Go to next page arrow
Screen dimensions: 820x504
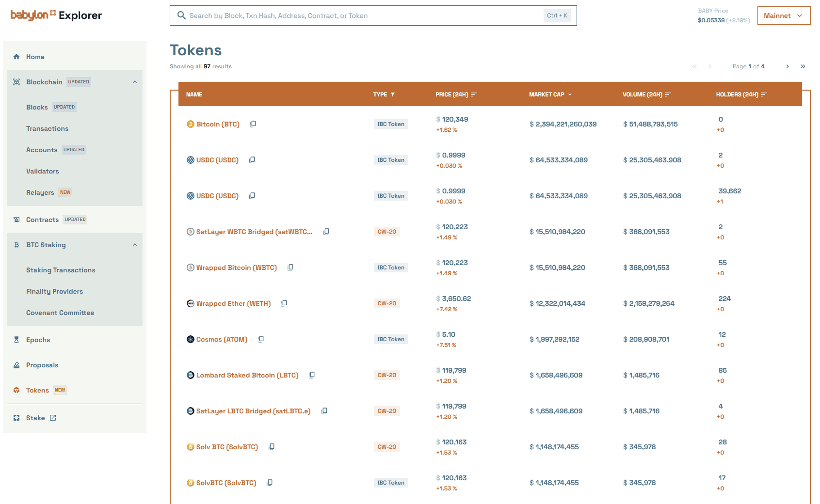pyautogui.click(x=788, y=66)
